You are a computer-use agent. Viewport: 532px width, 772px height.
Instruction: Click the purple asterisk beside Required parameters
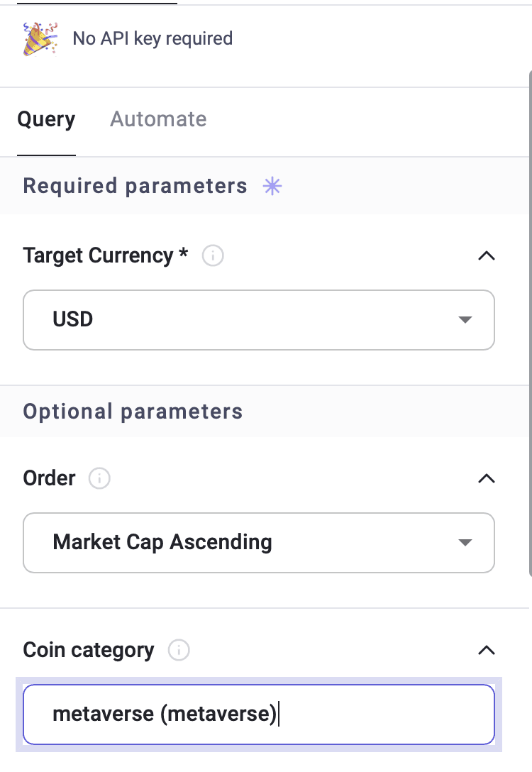272,186
